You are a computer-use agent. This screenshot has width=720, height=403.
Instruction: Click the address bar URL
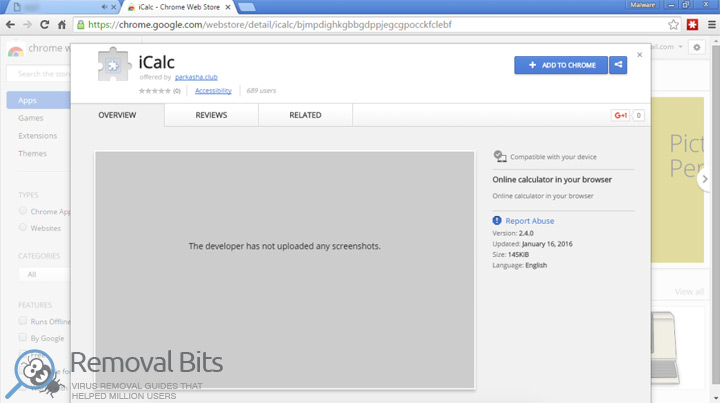tap(270, 25)
